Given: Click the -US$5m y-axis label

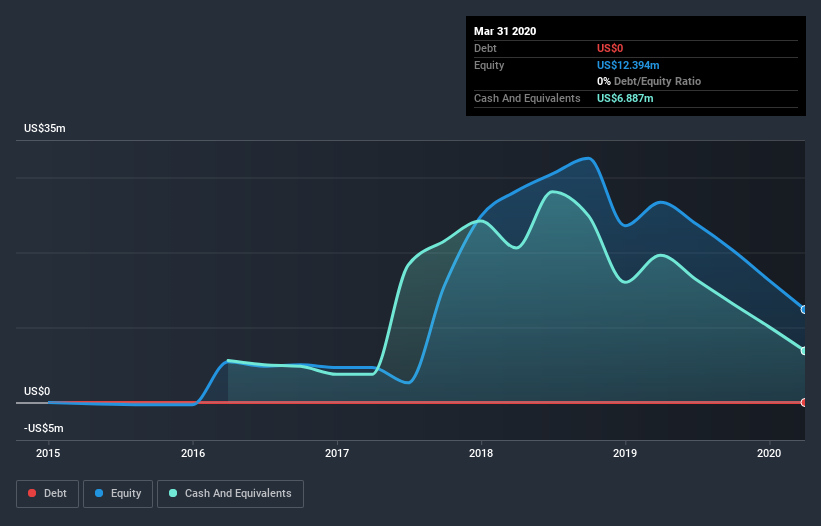Looking at the screenshot, I should tap(43, 428).
